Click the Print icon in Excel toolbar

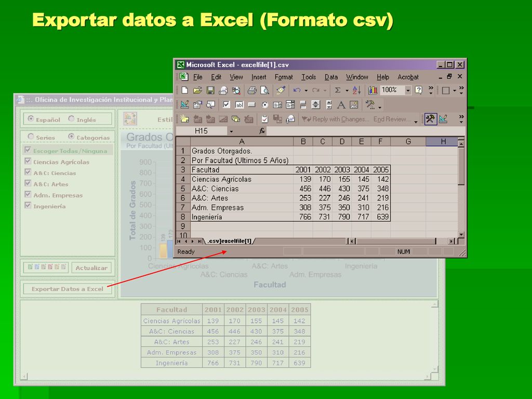(252, 90)
